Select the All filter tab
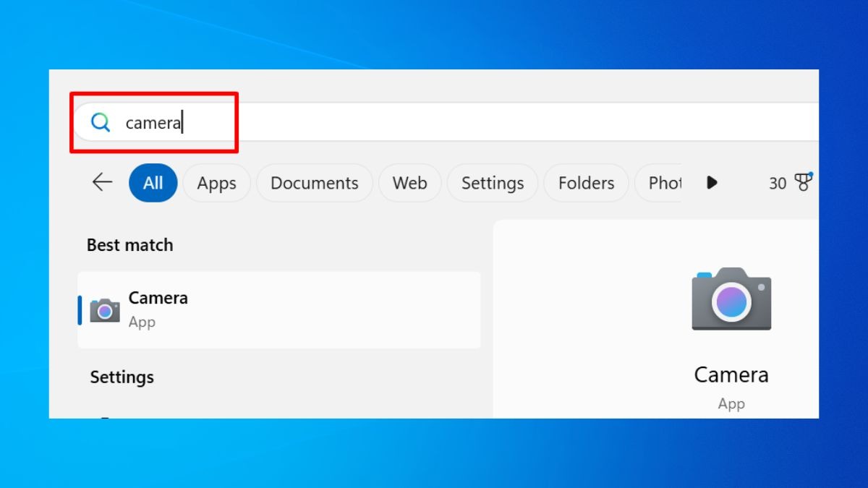Viewport: 868px width, 488px height. [x=153, y=183]
